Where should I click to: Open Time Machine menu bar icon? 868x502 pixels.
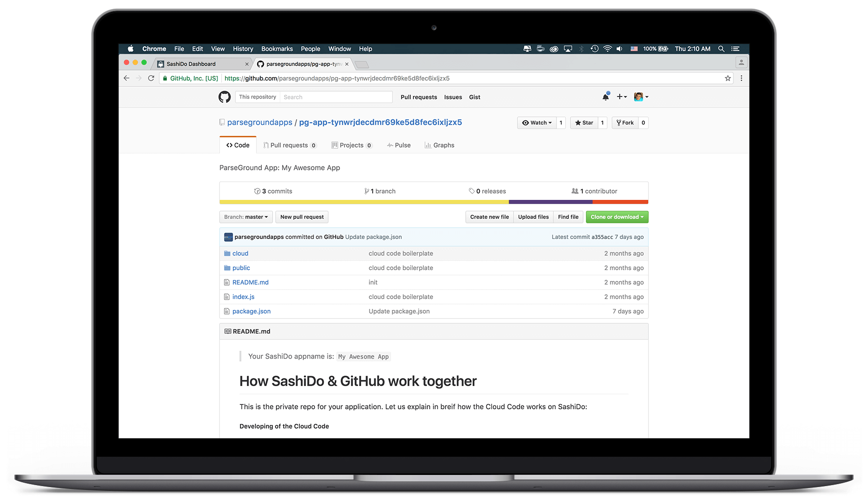pos(595,49)
